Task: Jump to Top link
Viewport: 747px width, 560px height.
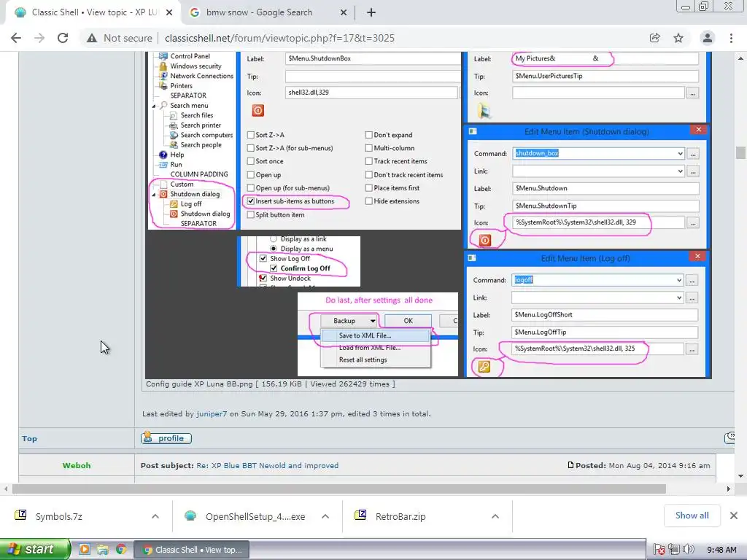Action: (x=29, y=438)
